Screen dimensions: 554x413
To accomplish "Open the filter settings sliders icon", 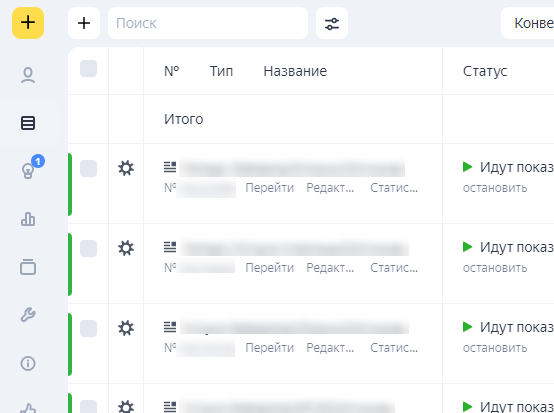I will [x=332, y=23].
